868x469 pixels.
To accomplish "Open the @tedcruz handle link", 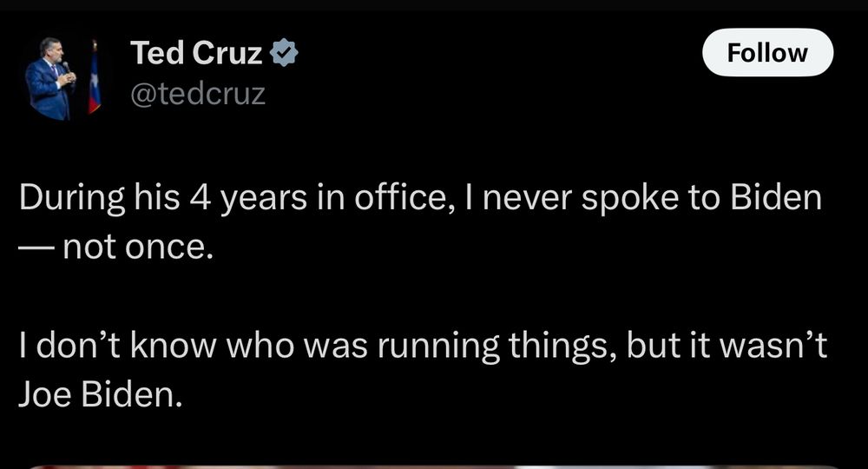I will [198, 94].
